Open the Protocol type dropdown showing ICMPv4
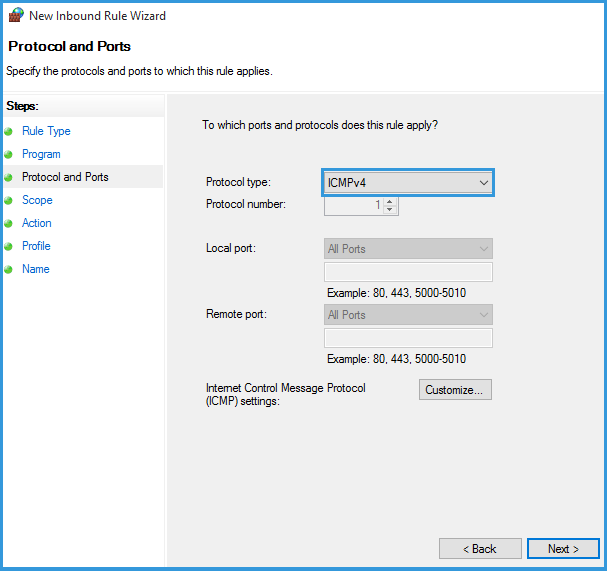Viewport: 607px width, 571px height. [408, 182]
